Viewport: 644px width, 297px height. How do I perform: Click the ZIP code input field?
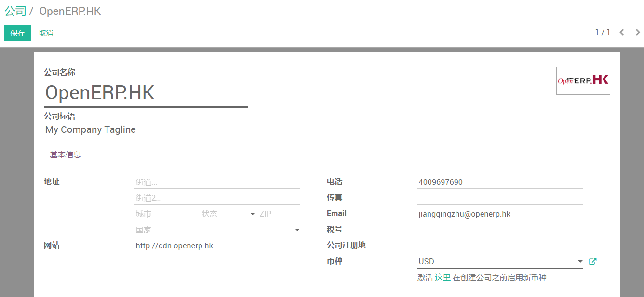coord(279,214)
